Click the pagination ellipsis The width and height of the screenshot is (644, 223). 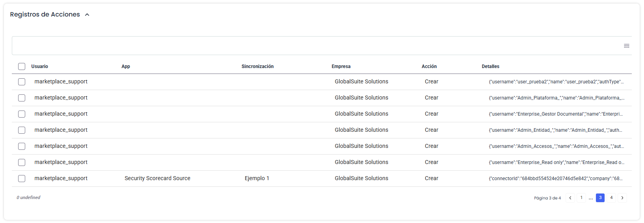[590, 198]
